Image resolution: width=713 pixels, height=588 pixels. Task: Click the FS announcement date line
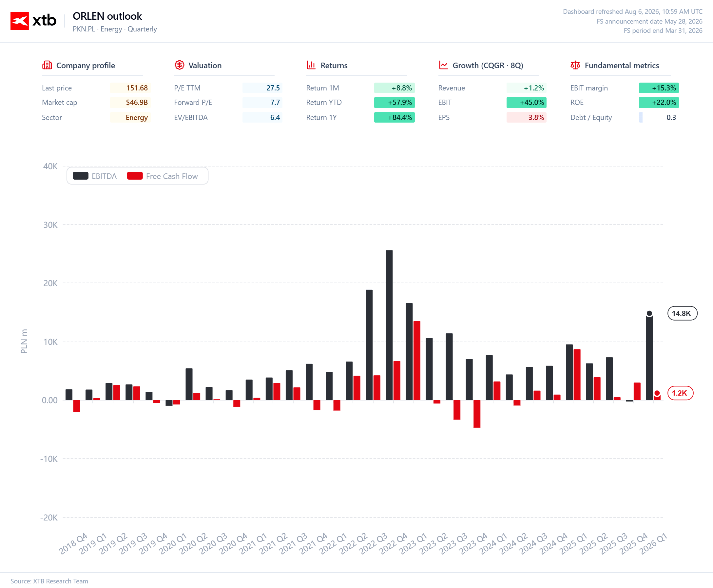(649, 21)
